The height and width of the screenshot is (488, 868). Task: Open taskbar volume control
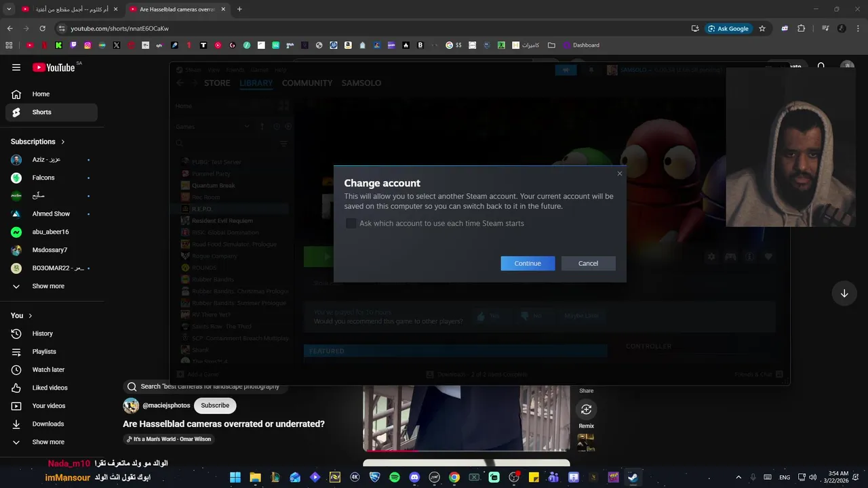click(812, 477)
